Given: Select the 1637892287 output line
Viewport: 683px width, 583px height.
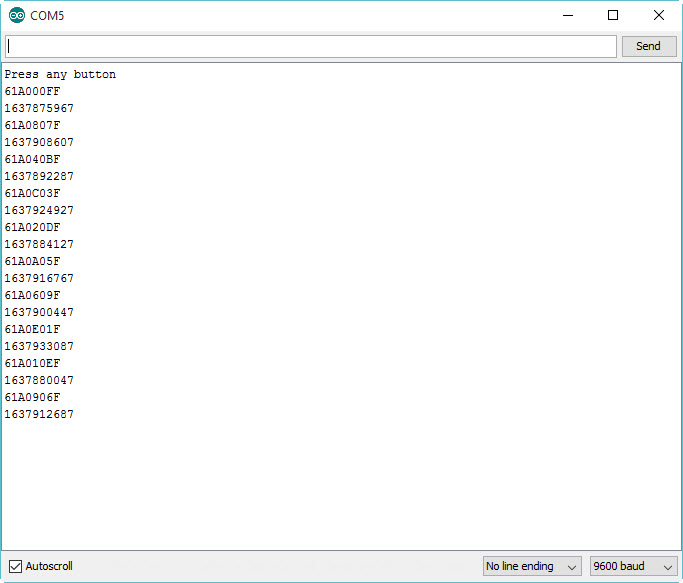Looking at the screenshot, I should point(39,176).
